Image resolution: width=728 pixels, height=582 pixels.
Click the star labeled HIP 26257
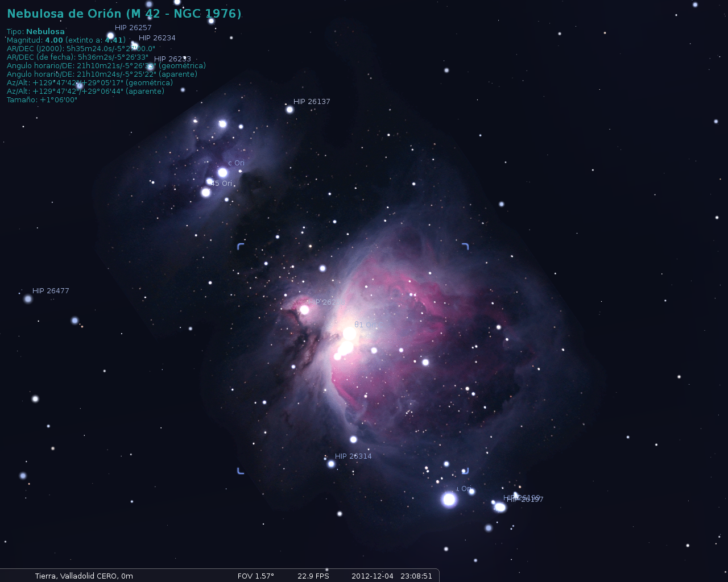(x=110, y=35)
